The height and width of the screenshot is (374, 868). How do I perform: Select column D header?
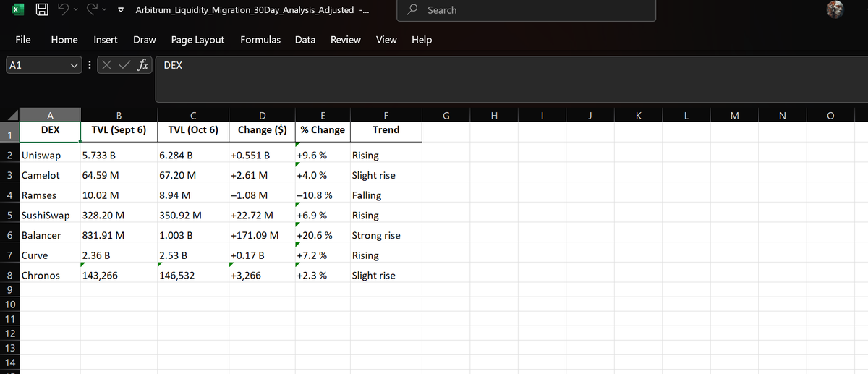(x=262, y=115)
